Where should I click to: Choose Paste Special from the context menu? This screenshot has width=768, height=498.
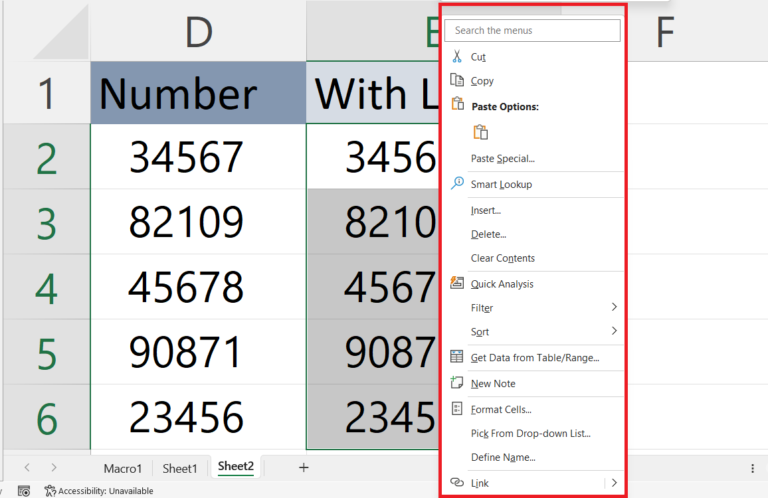click(502, 158)
